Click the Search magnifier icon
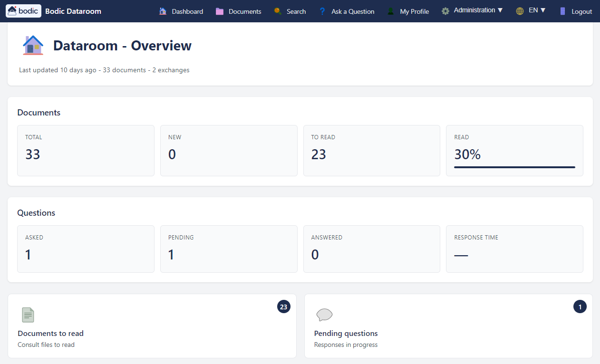The width and height of the screenshot is (600, 364). tap(278, 11)
